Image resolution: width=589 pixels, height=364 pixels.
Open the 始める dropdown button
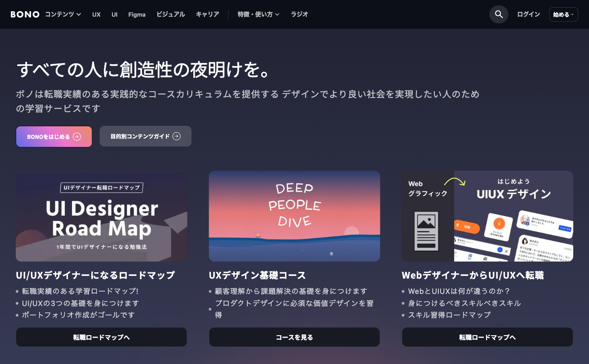tap(563, 14)
